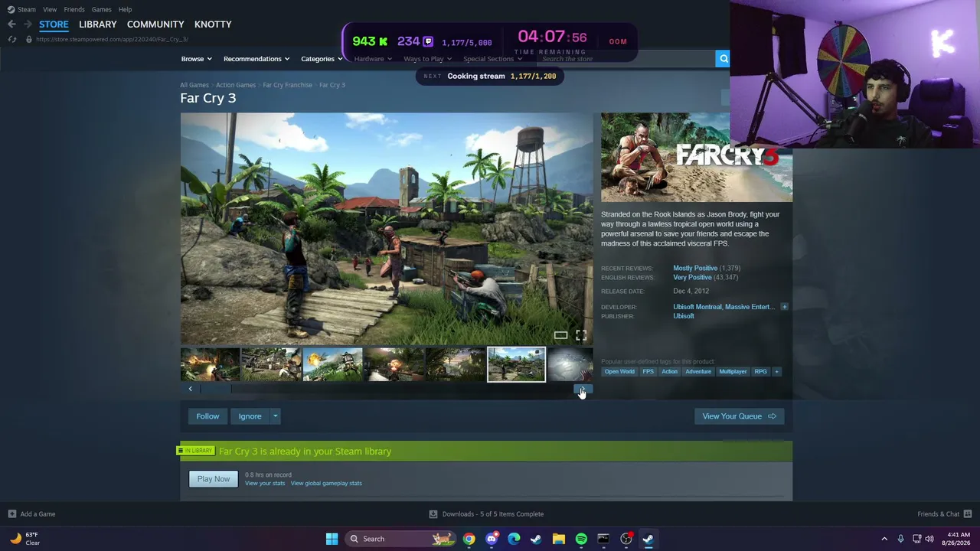Click the Play Now button
980x551 pixels.
click(x=214, y=479)
